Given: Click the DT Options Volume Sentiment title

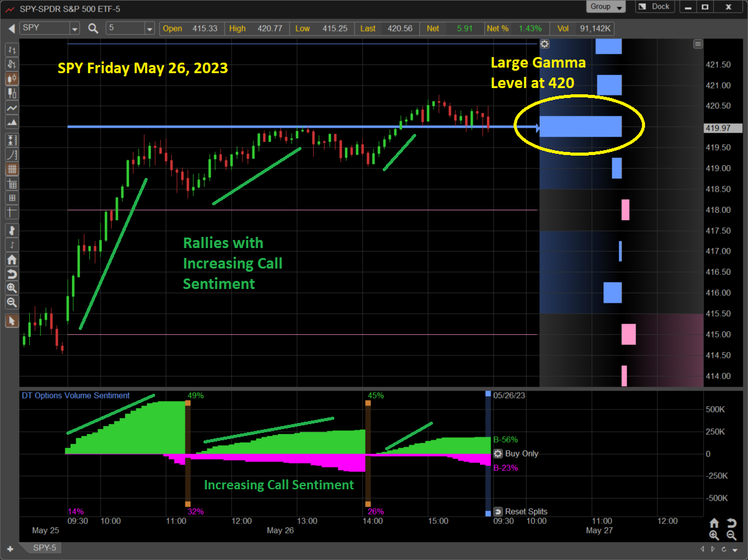Looking at the screenshot, I should coord(76,396).
